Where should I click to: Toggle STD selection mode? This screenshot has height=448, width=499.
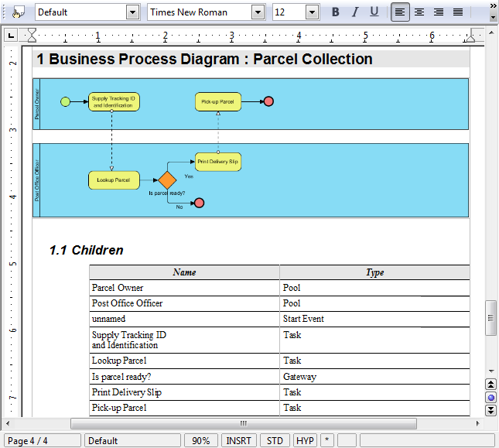pos(275,441)
